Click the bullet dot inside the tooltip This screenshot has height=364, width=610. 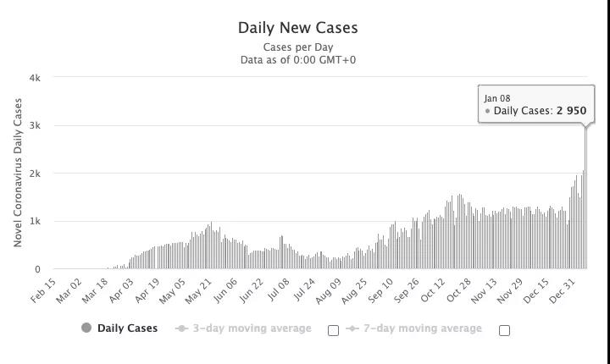pyautogui.click(x=488, y=112)
